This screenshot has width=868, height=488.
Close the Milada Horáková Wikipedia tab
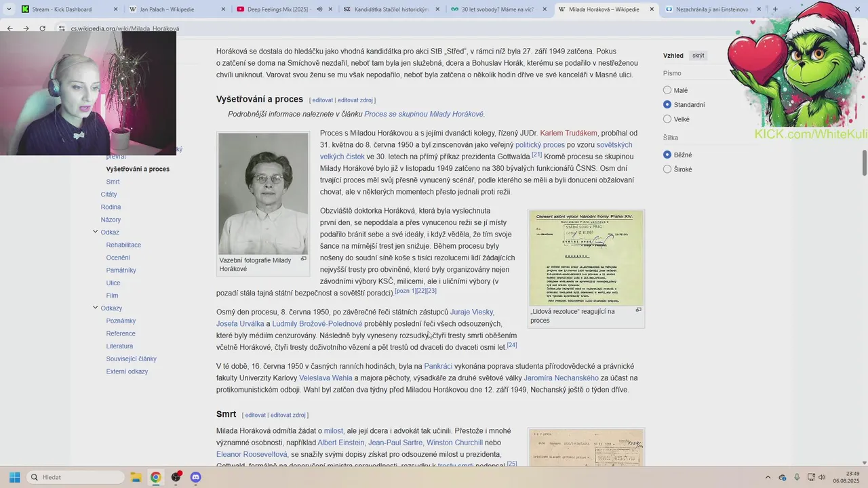652,9
